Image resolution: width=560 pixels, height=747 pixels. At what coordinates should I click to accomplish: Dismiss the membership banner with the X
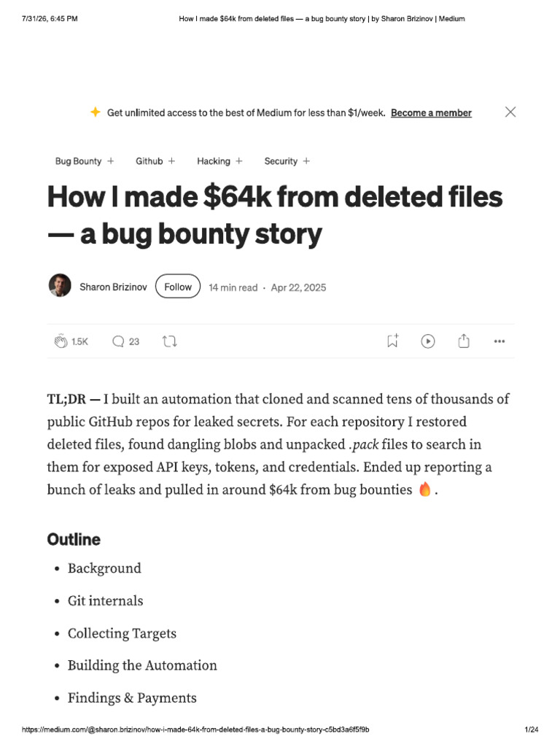click(x=510, y=112)
